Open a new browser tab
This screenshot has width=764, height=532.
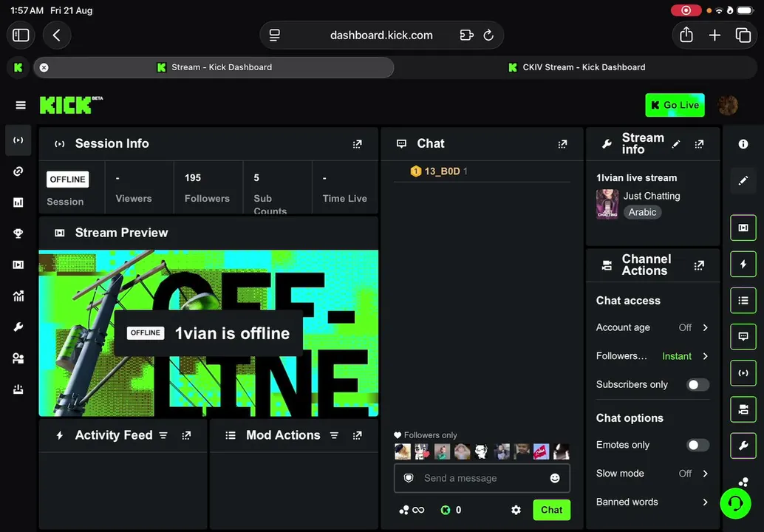pos(714,35)
